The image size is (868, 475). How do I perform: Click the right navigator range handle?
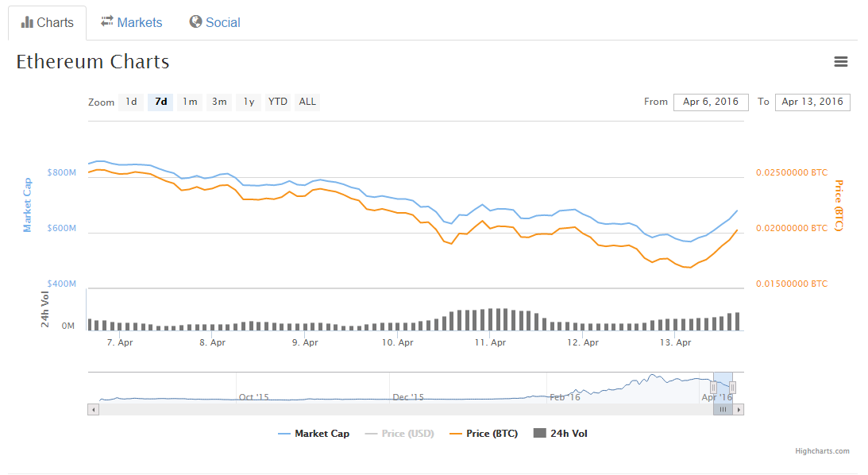[x=732, y=387]
